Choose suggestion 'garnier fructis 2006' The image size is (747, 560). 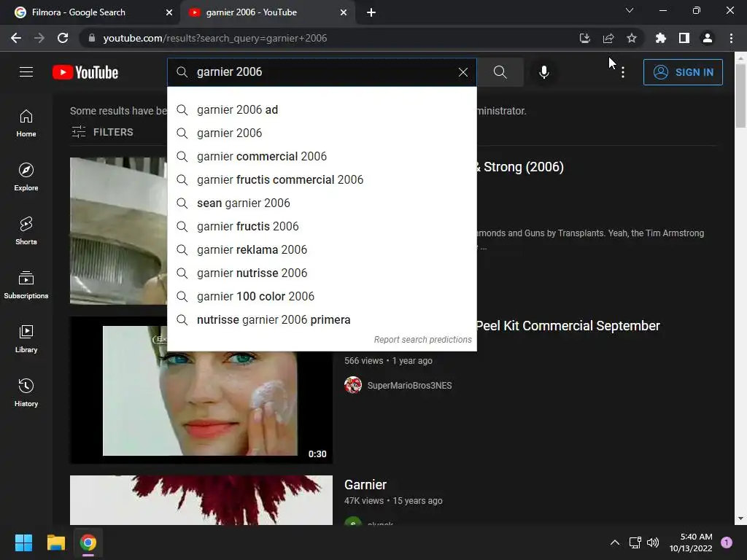322,226
